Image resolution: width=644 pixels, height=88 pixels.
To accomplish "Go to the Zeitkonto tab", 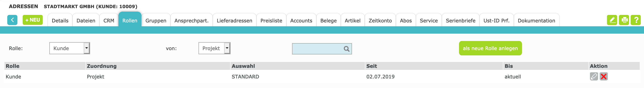I will [x=380, y=21].
